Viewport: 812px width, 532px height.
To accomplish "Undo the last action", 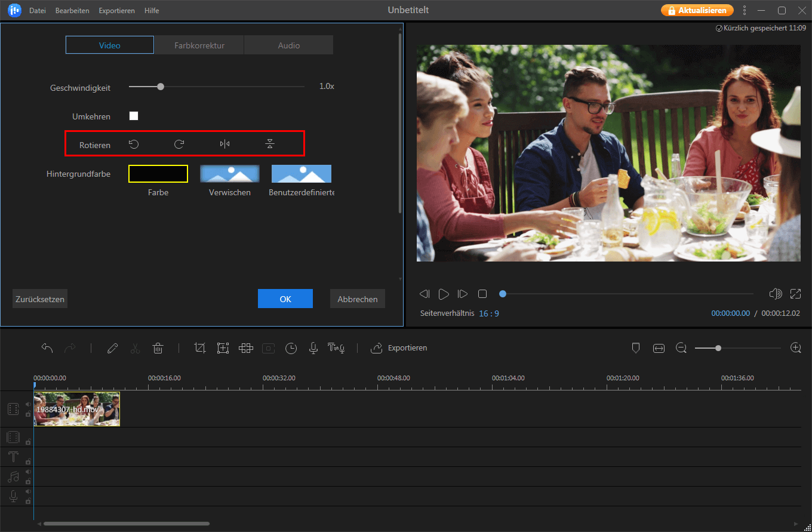I will pos(47,348).
